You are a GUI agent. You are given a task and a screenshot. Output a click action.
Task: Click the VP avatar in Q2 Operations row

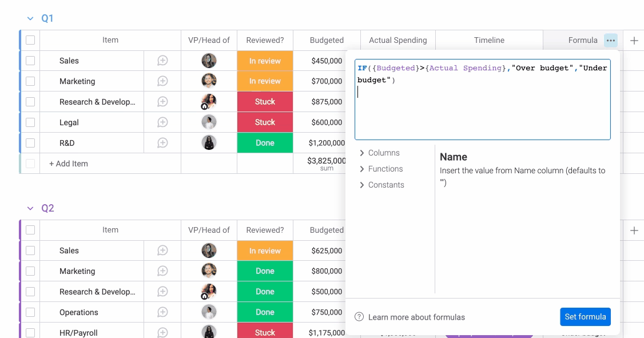click(x=209, y=312)
